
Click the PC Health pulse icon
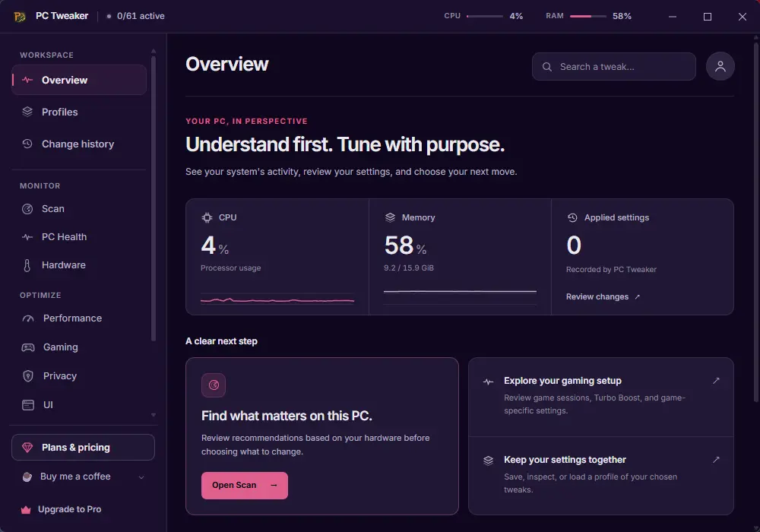[27, 237]
